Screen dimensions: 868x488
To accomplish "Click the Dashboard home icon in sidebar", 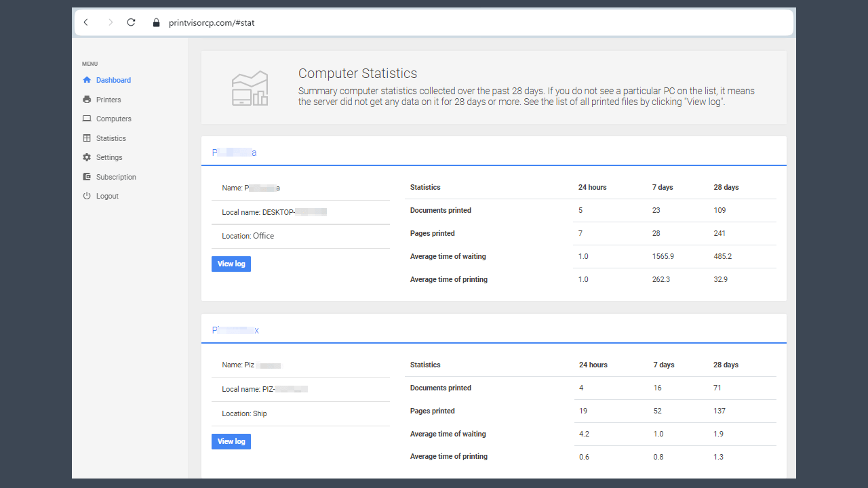I will pos(87,80).
